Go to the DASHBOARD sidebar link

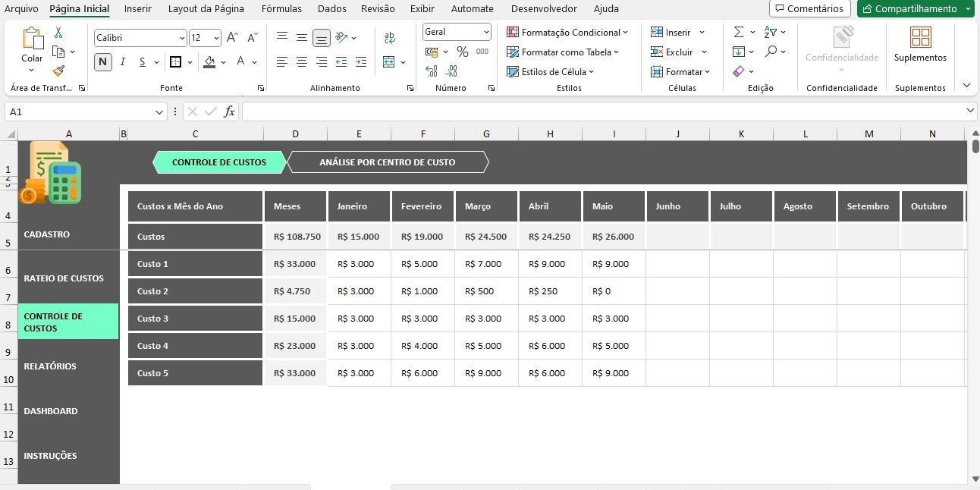click(x=51, y=411)
